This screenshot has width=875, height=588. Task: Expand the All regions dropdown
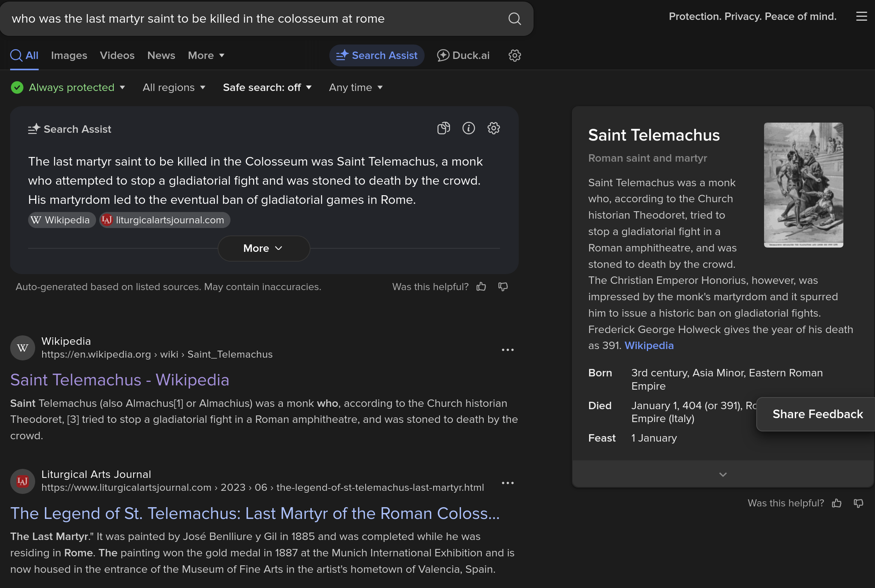[174, 87]
